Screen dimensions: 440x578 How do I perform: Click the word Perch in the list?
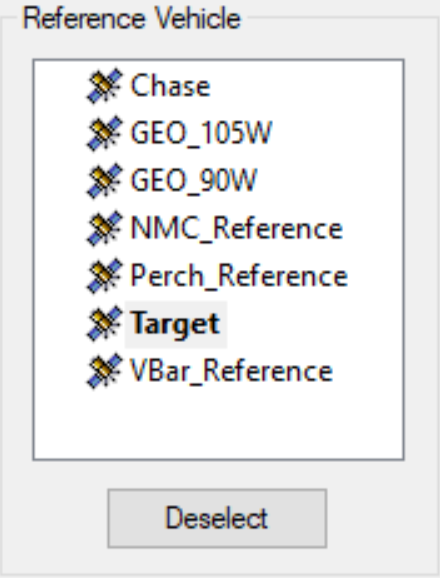tap(167, 276)
